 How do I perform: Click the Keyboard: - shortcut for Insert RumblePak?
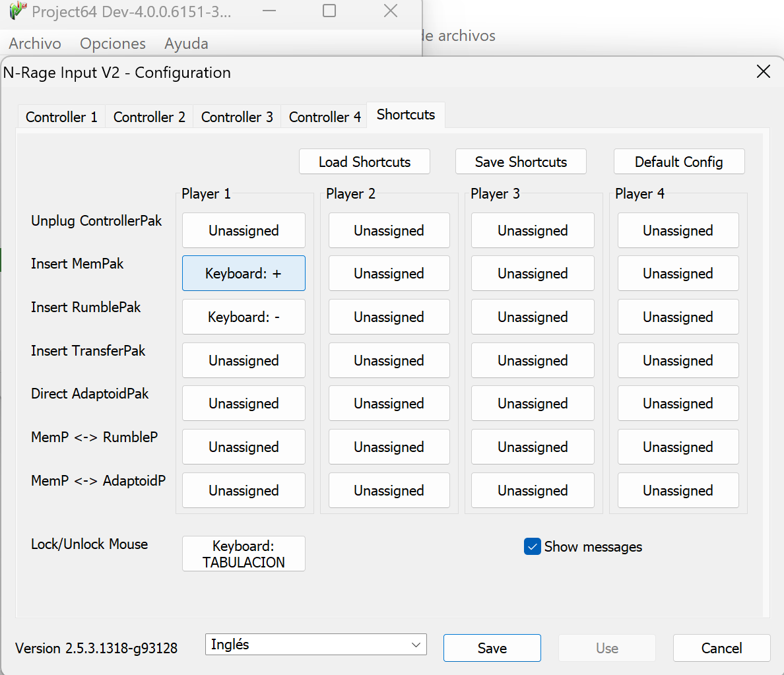[244, 317]
